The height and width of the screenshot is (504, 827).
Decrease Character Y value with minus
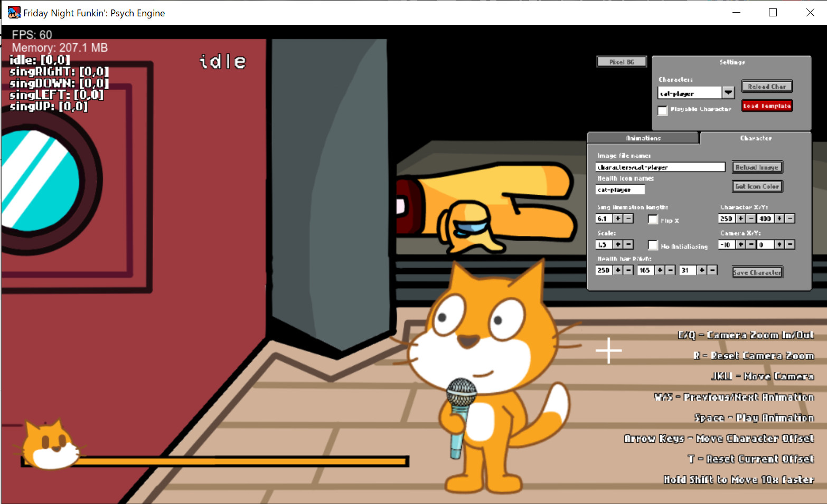click(x=790, y=218)
